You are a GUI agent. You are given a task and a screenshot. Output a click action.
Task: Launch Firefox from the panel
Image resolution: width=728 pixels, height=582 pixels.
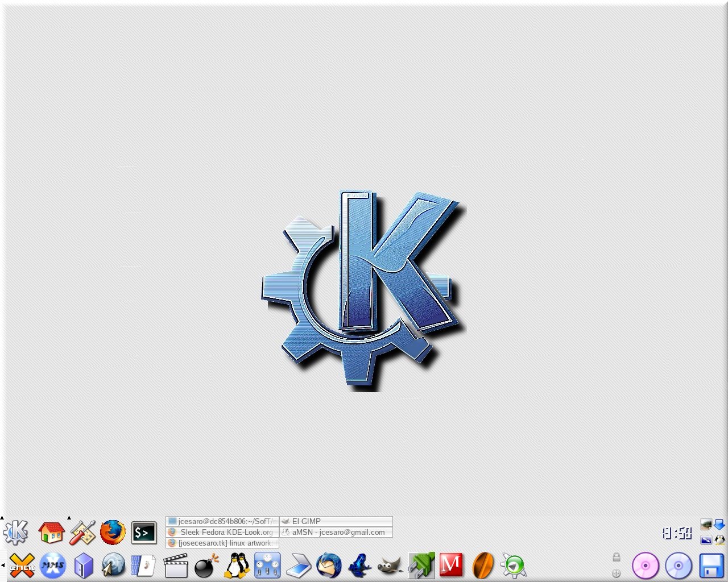pos(113,533)
